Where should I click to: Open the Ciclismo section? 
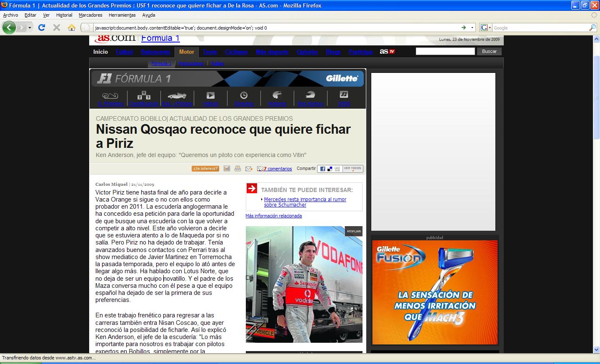(x=236, y=52)
